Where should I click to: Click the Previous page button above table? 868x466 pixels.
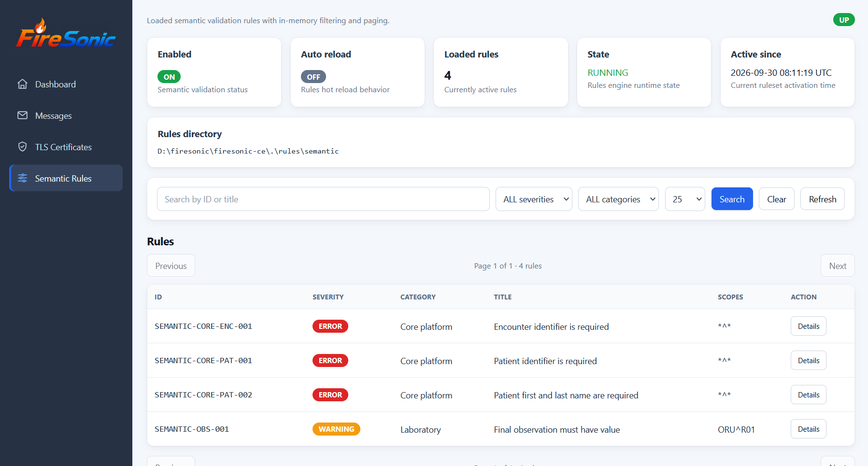pos(171,266)
